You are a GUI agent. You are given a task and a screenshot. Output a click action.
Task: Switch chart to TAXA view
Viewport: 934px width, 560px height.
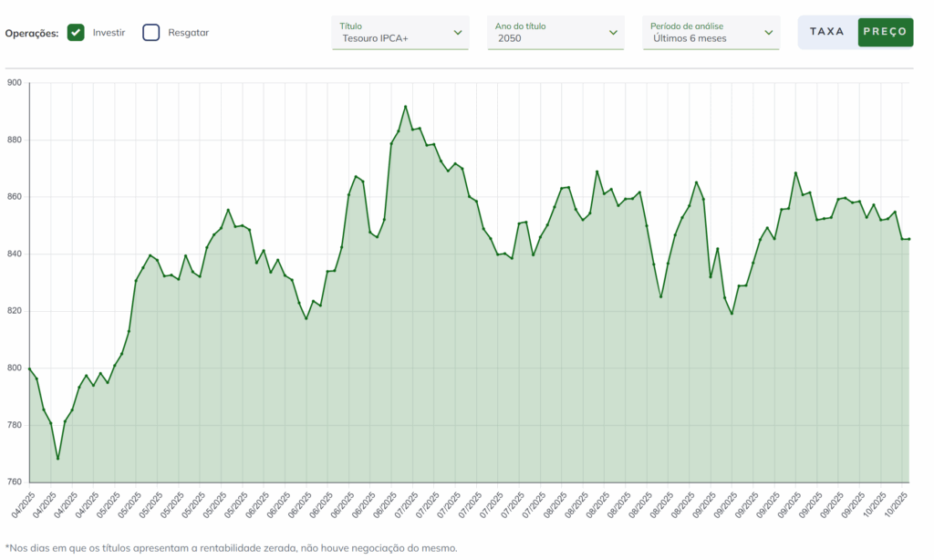[826, 32]
